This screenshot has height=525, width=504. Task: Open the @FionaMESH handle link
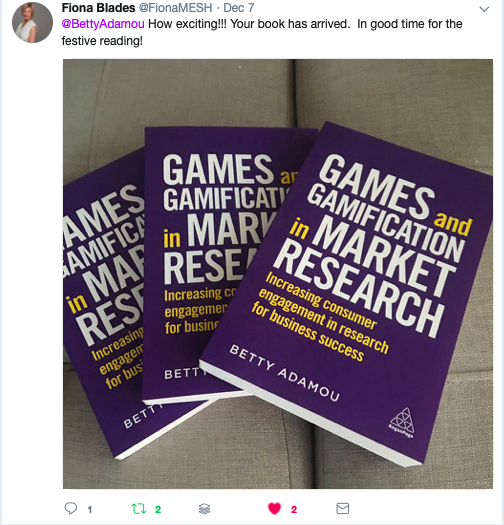pos(175,8)
